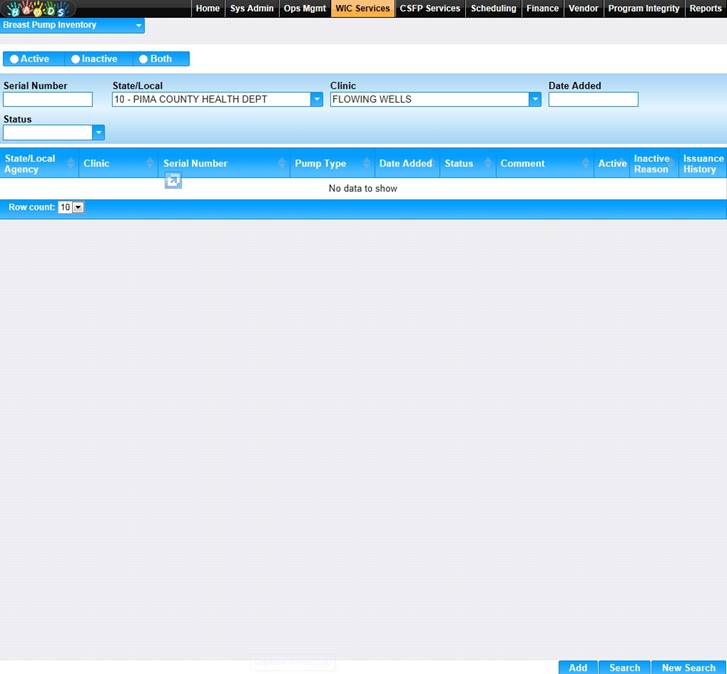Screen dimensions: 727x674
Task: Click sort arrows on Clinic column
Action: [x=150, y=164]
